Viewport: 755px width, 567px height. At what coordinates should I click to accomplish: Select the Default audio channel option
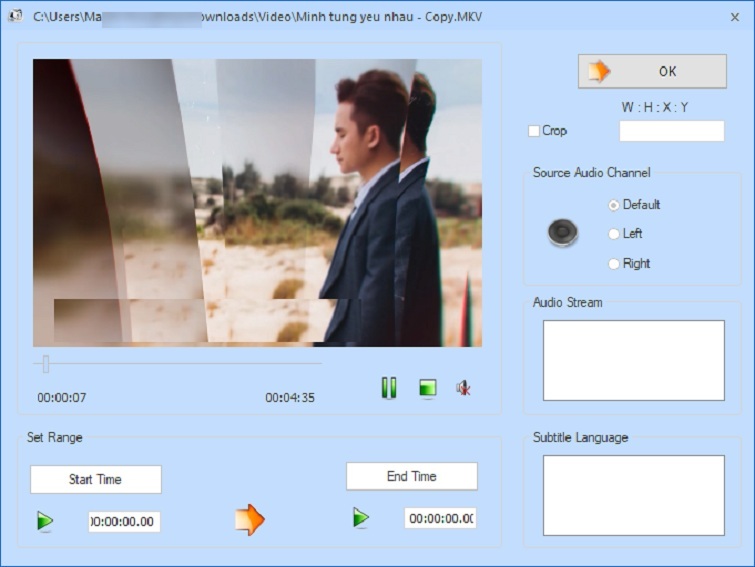614,205
